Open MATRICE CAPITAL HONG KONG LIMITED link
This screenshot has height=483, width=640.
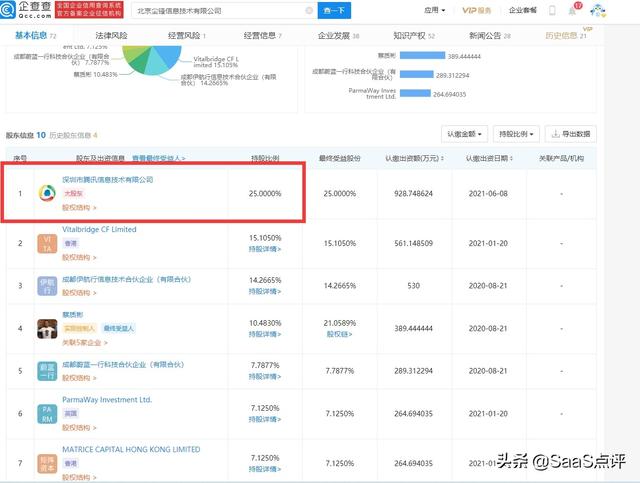pos(131,450)
